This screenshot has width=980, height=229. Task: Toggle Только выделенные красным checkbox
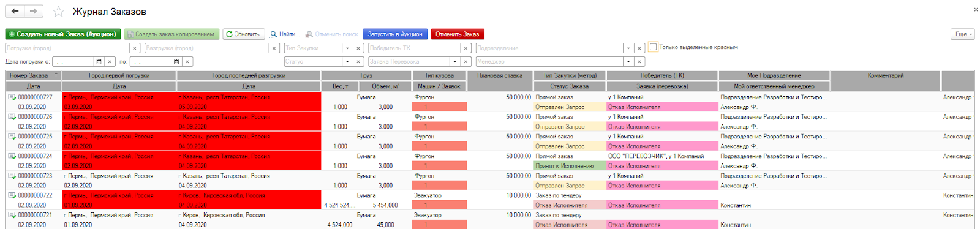(x=653, y=47)
